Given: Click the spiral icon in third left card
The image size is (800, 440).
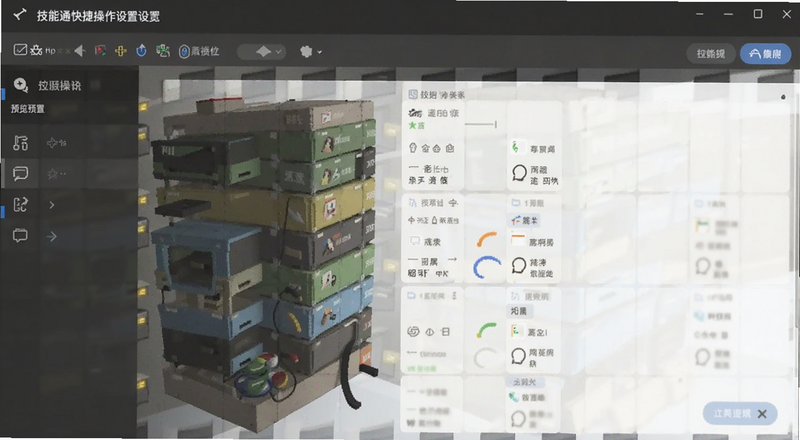Looking at the screenshot, I should coord(413,332).
